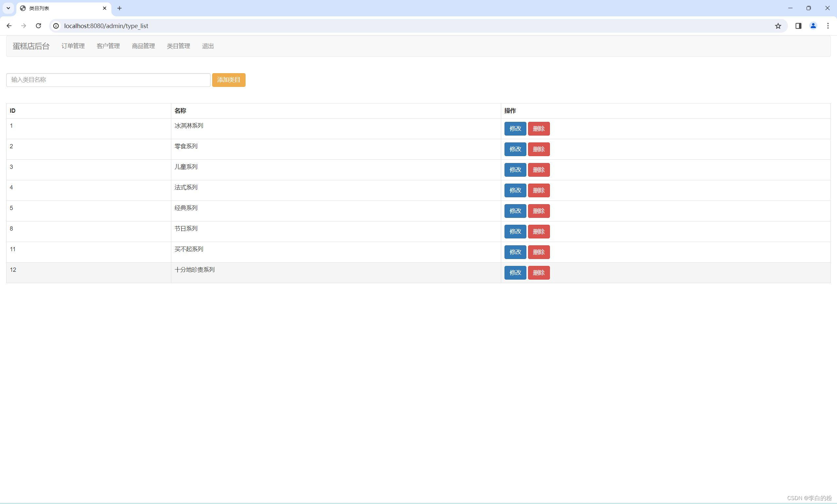Reload the page with refresh icon

pyautogui.click(x=38, y=26)
